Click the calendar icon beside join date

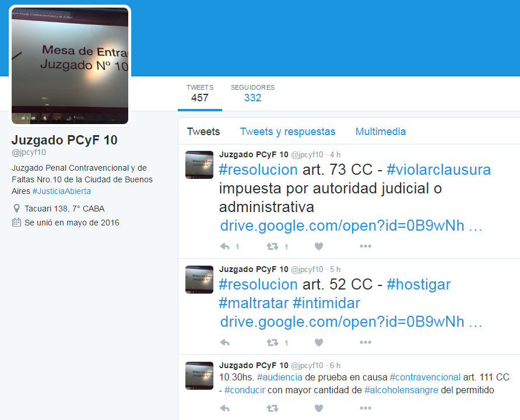(16, 223)
